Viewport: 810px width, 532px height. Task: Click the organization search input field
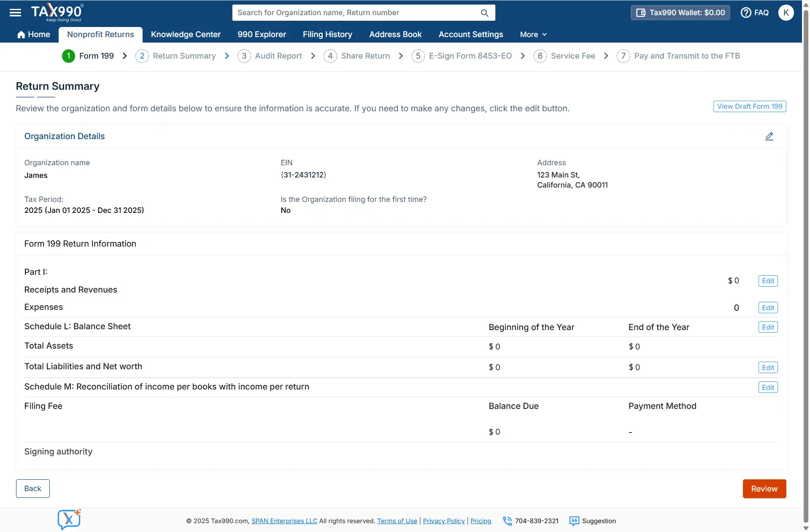click(x=359, y=13)
